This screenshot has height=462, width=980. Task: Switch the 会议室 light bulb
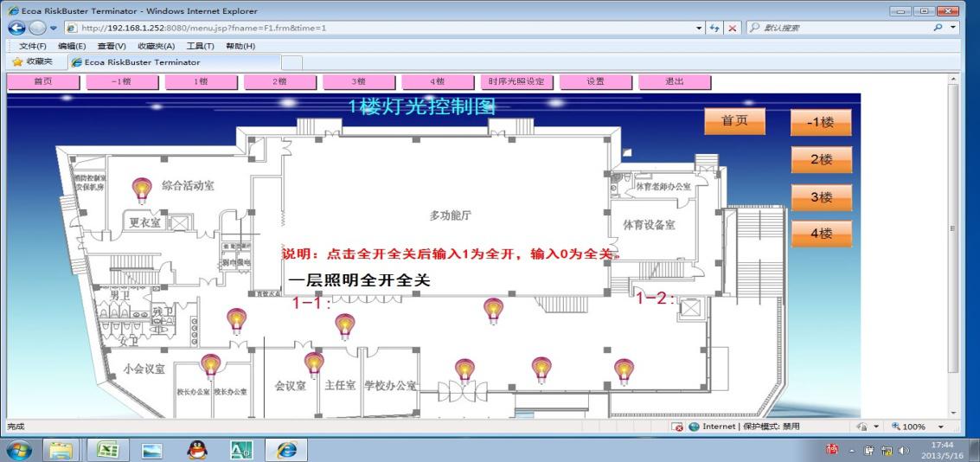[314, 363]
